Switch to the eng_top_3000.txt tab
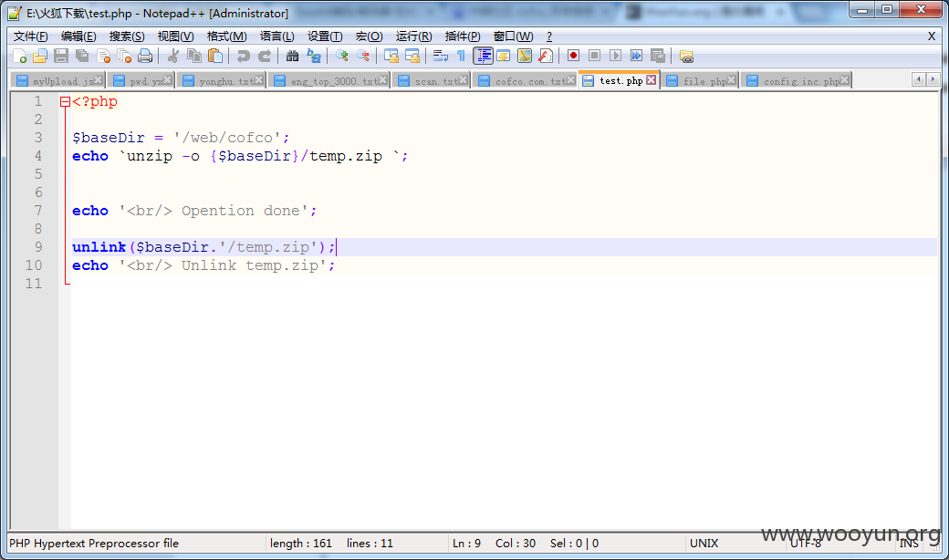The height and width of the screenshot is (560, 949). (x=328, y=81)
